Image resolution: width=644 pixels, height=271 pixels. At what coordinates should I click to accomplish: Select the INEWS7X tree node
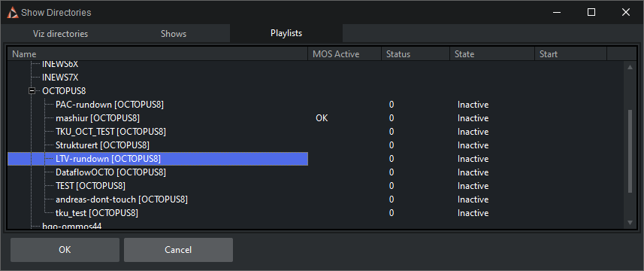(60, 78)
